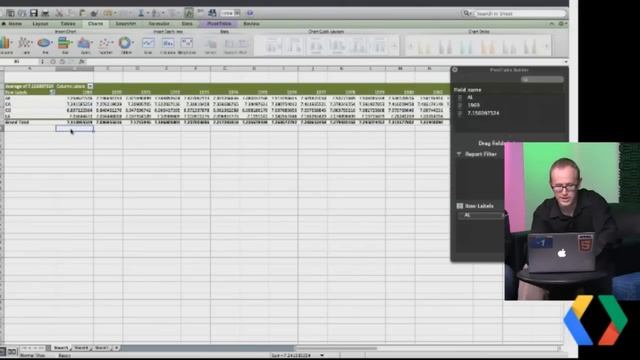Click the Print icon in the toolbar

pos(45,13)
